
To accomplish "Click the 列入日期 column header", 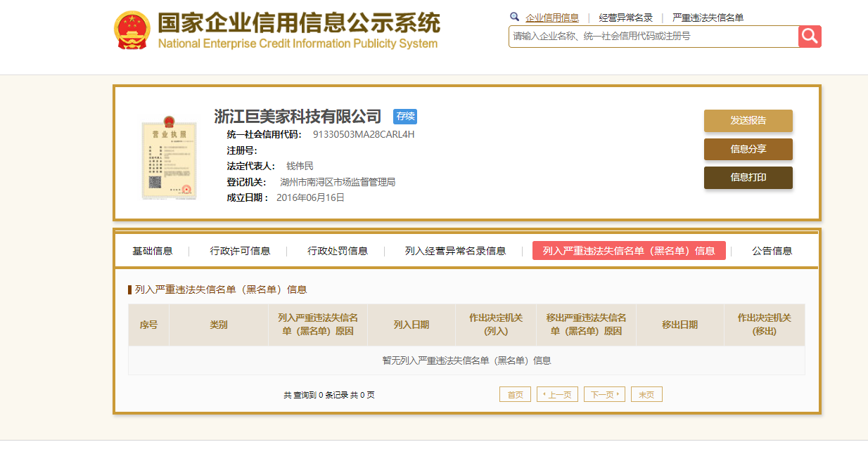I will [411, 325].
